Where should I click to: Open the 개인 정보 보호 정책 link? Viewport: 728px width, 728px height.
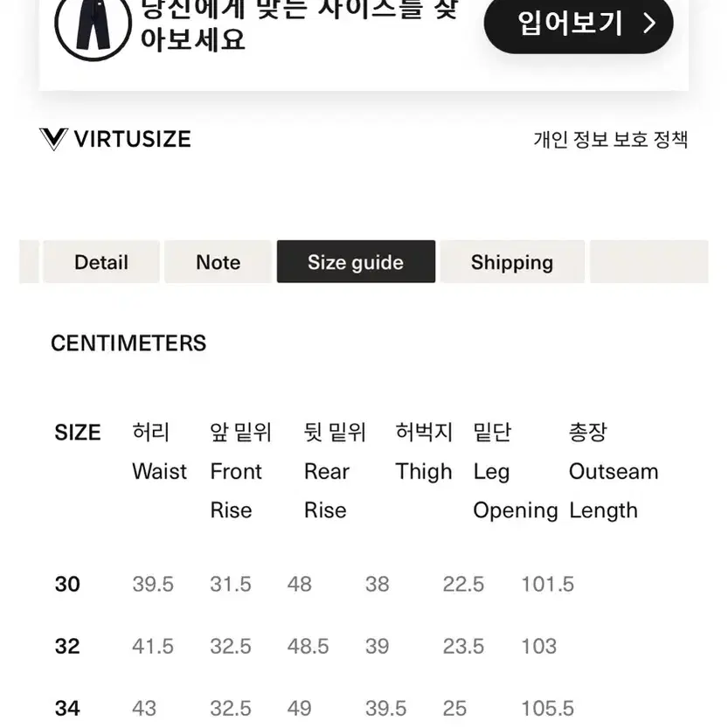[611, 139]
